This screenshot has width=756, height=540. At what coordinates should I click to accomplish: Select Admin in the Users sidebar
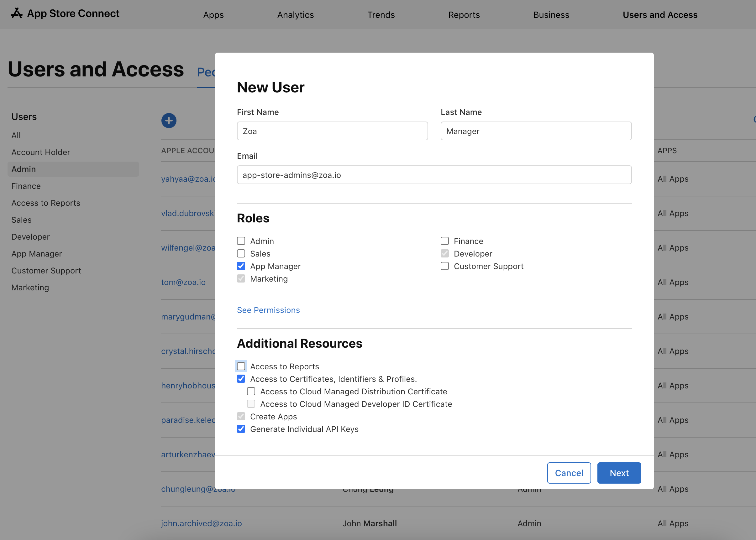pyautogui.click(x=73, y=169)
